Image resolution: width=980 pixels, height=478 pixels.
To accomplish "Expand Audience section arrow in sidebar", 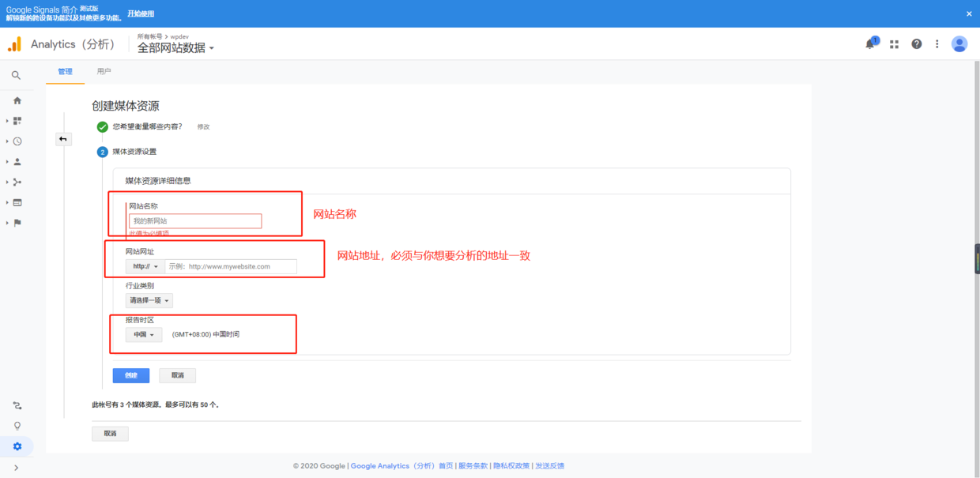I will [7, 162].
